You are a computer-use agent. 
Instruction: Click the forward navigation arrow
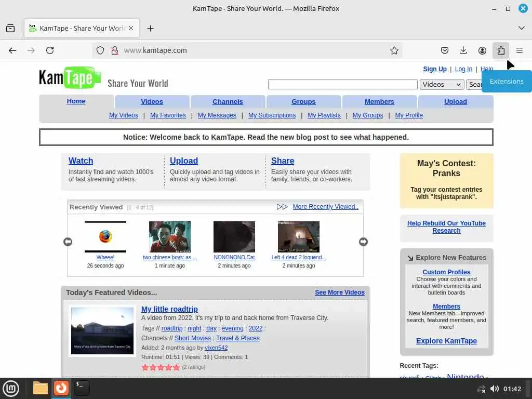pos(31,50)
